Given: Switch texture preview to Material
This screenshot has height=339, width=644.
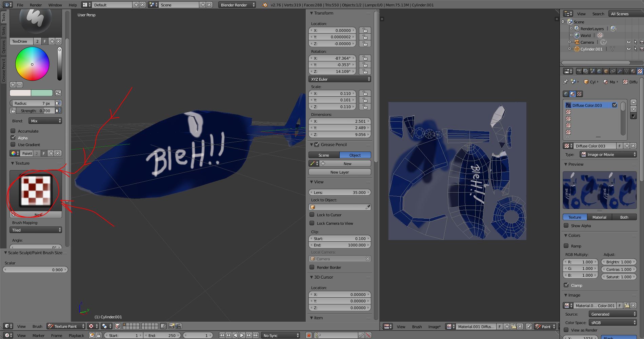Looking at the screenshot, I should (599, 217).
